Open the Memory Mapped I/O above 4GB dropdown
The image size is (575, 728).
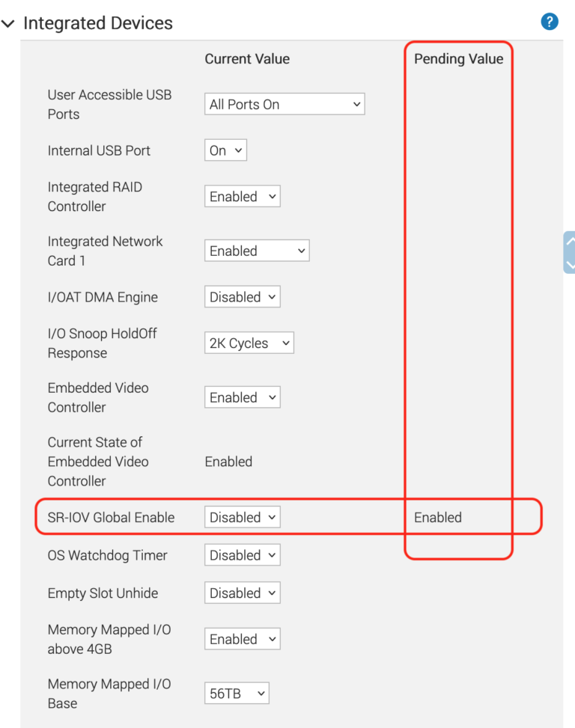pyautogui.click(x=242, y=638)
